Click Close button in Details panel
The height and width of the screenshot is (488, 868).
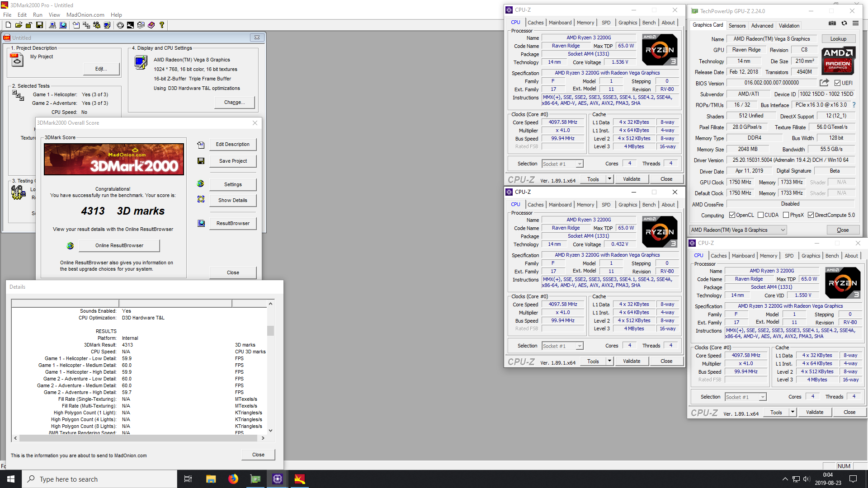258,455
